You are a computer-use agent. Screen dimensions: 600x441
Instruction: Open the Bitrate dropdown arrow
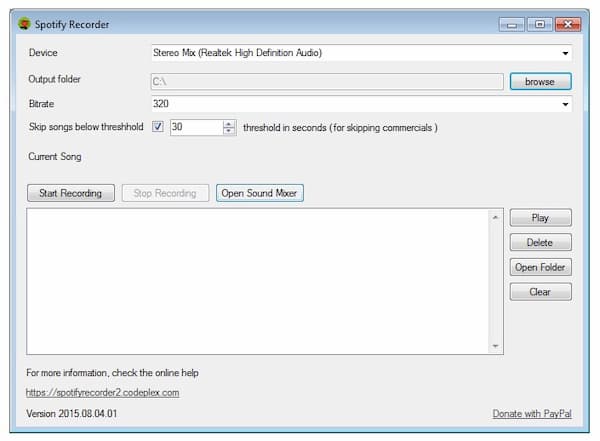click(565, 104)
